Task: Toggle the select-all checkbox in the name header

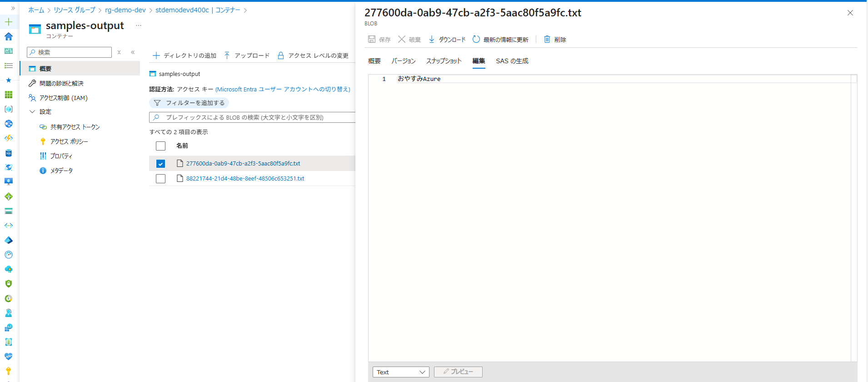Action: coord(160,146)
